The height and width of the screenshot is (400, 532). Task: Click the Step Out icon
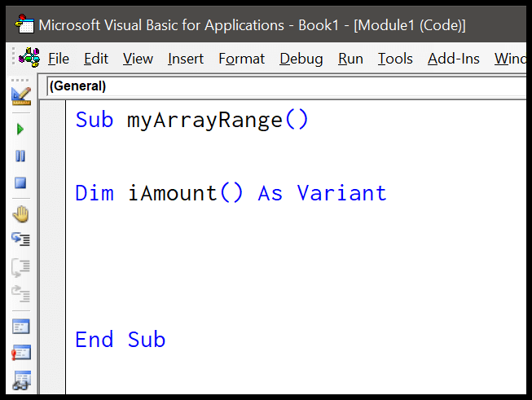20,293
